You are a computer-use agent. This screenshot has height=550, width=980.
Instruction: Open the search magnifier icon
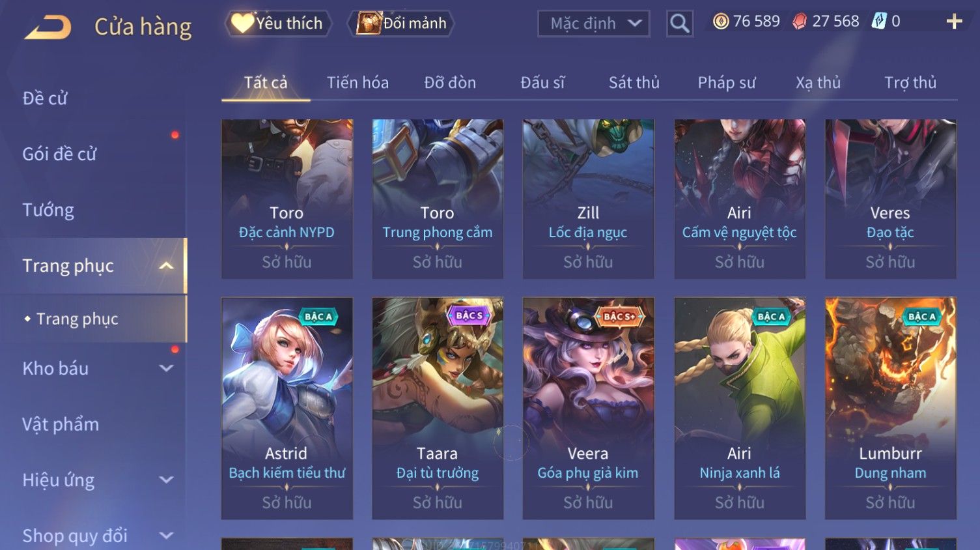click(x=679, y=23)
